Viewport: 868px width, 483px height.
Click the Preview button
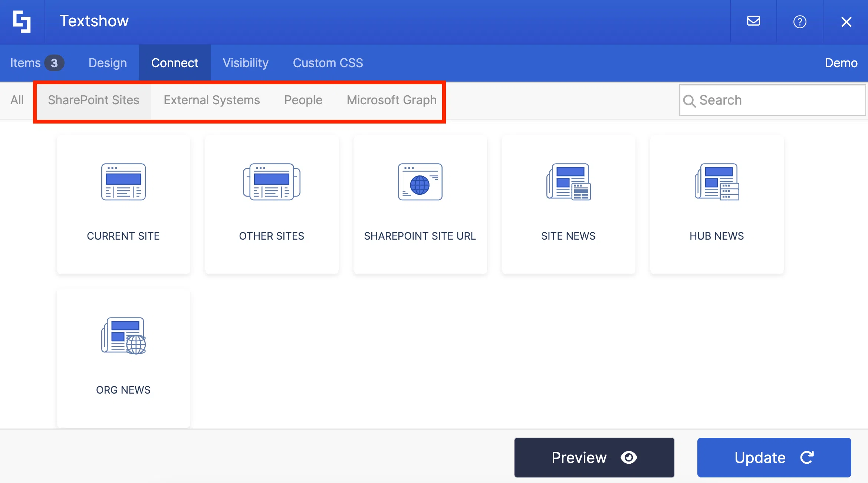[x=594, y=457]
